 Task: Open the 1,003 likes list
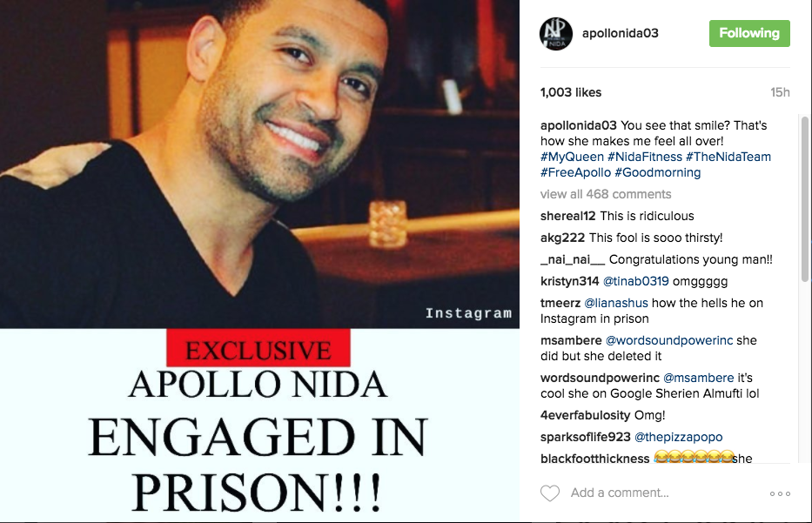pyautogui.click(x=571, y=93)
